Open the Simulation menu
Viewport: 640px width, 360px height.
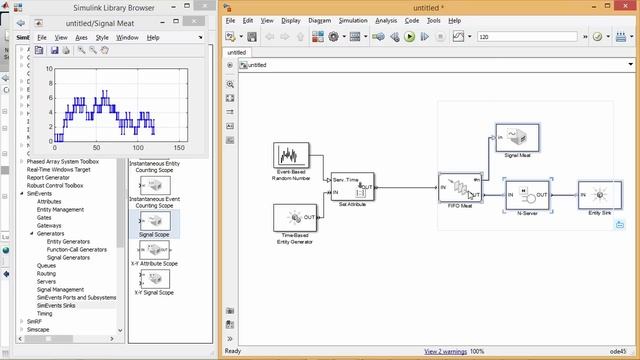353,20
